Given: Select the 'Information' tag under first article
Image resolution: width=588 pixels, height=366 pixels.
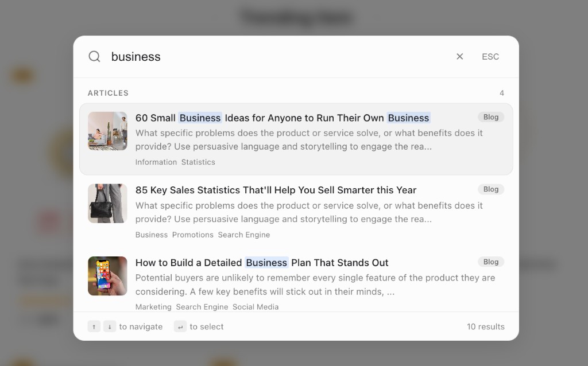Looking at the screenshot, I should point(156,162).
